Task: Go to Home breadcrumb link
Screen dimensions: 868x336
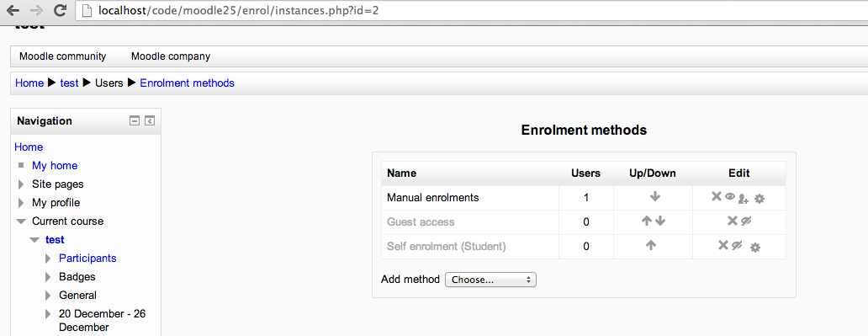Action: (29, 83)
